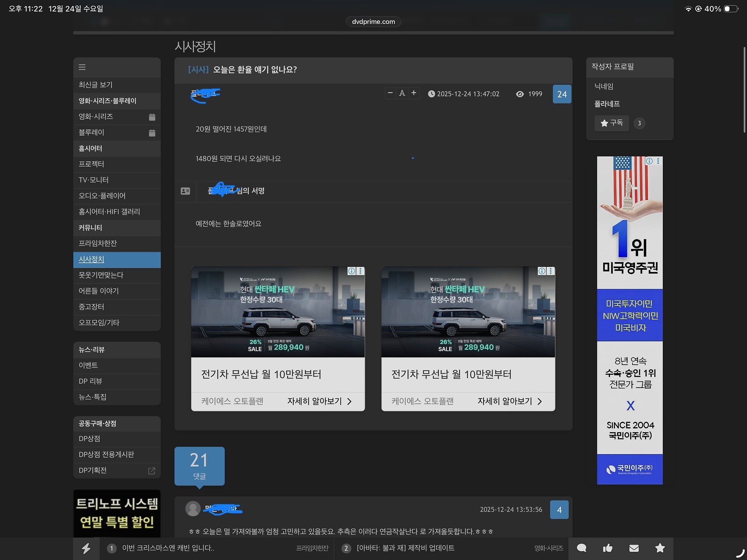
Task: Click the thumbs-up recommend icon in the bottom bar
Action: coord(608,548)
